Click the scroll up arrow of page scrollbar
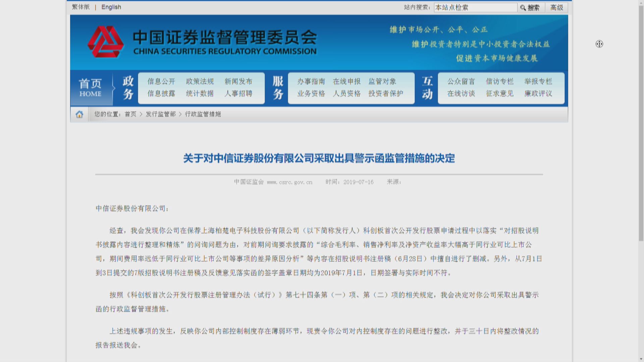Viewport: 644px width, 362px height. tap(641, 3)
